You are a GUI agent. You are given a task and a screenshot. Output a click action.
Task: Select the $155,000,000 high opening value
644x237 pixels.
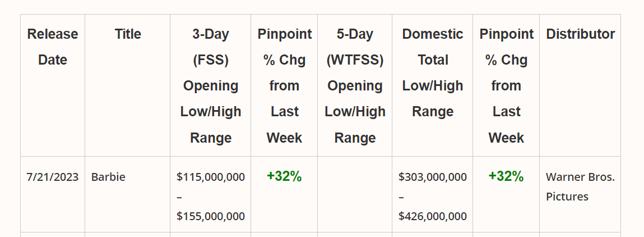click(211, 216)
